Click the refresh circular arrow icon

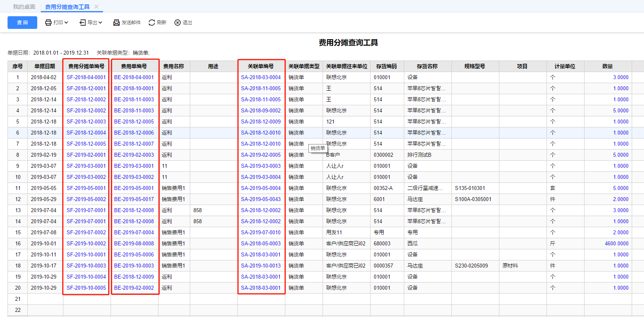(152, 23)
